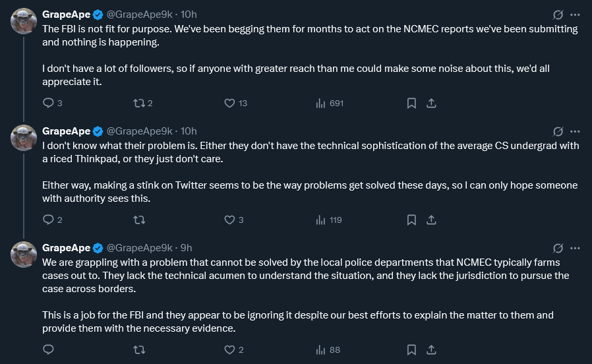592x364 pixels.
Task: Open the 9h timestamp of third tweet
Action: click(186, 248)
